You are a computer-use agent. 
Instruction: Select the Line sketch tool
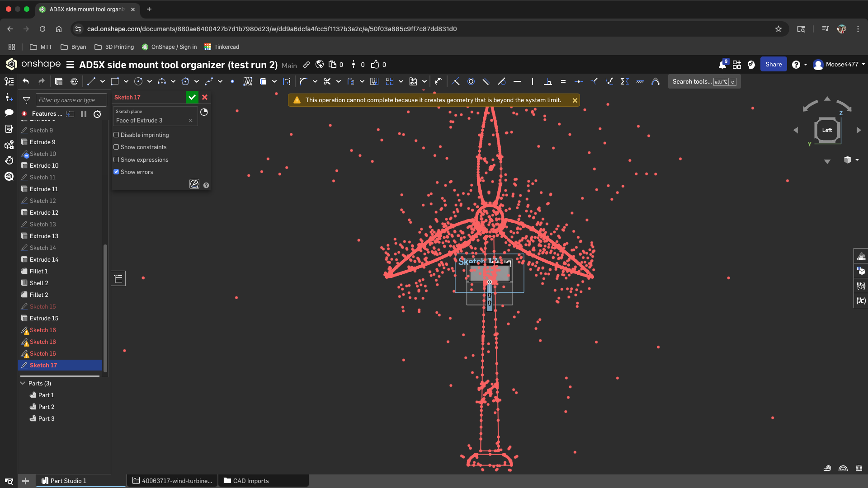point(91,82)
